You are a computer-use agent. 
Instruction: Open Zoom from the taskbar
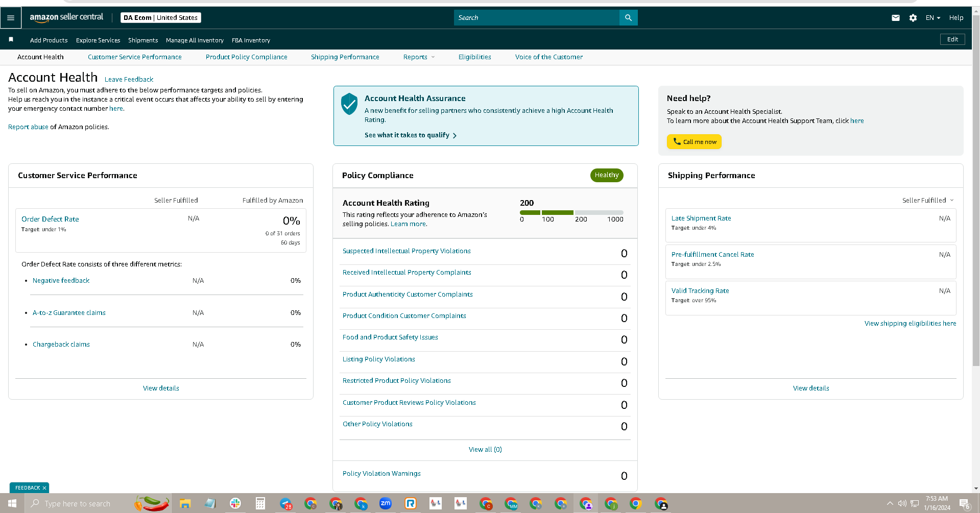point(385,504)
